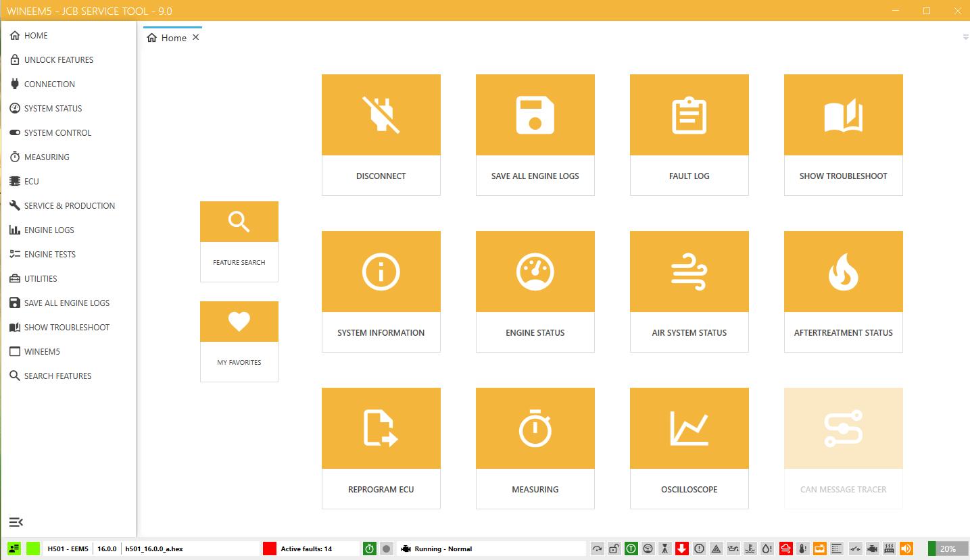Click the 20% progress indicator
Screen dimensions: 970x560
948,549
